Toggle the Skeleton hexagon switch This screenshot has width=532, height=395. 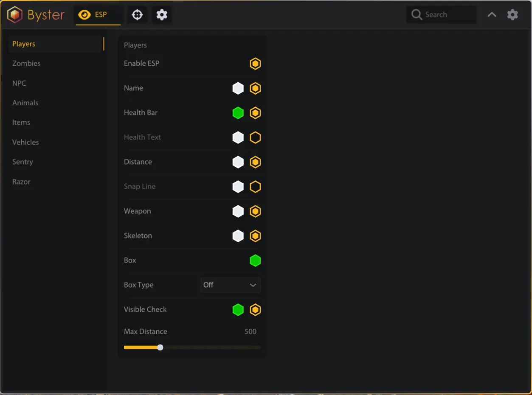(x=255, y=236)
